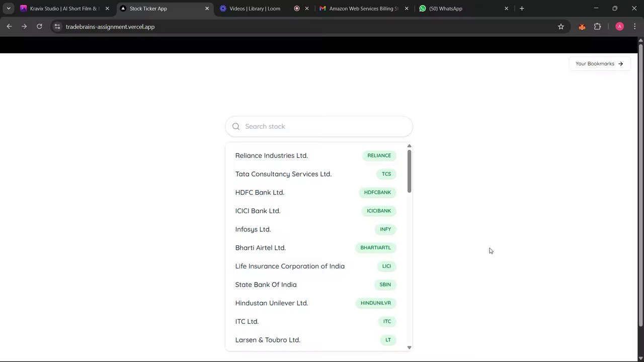Click the page vertical scrollbar thumb

(x=640, y=185)
